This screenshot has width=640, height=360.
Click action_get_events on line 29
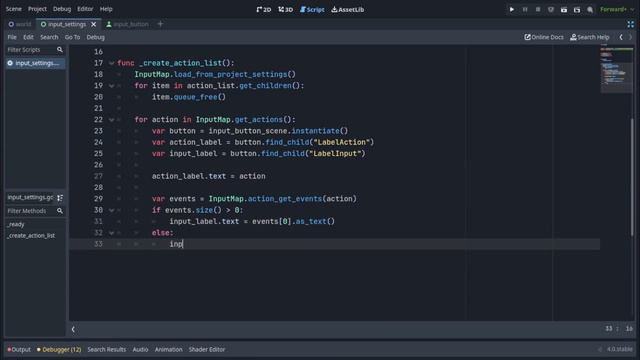click(x=285, y=199)
